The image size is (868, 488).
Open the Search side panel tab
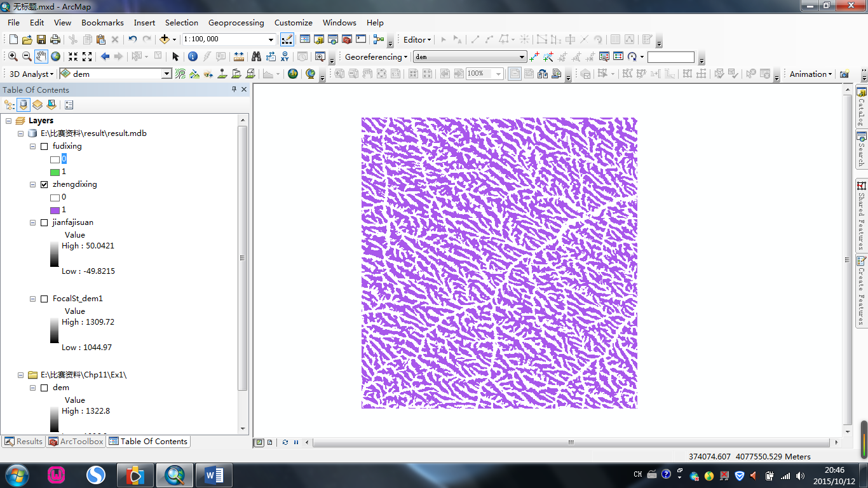(861, 149)
